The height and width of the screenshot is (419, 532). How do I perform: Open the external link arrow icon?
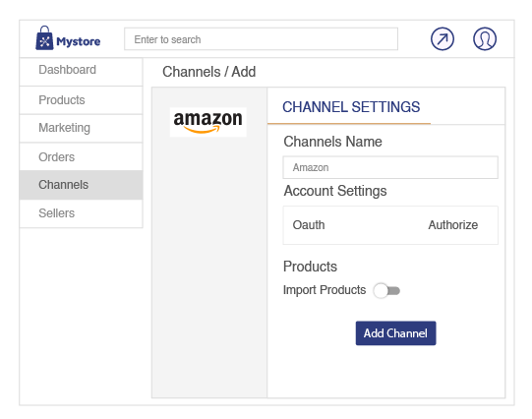(x=443, y=39)
